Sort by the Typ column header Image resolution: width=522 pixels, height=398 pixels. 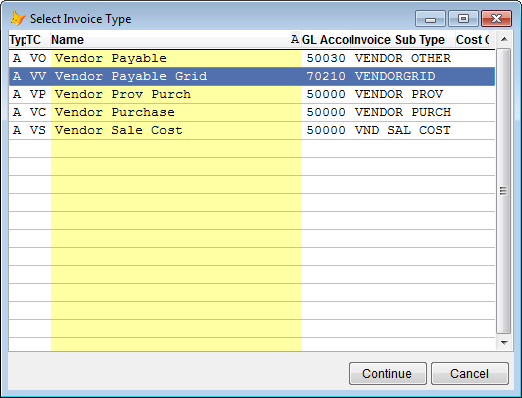(17, 40)
